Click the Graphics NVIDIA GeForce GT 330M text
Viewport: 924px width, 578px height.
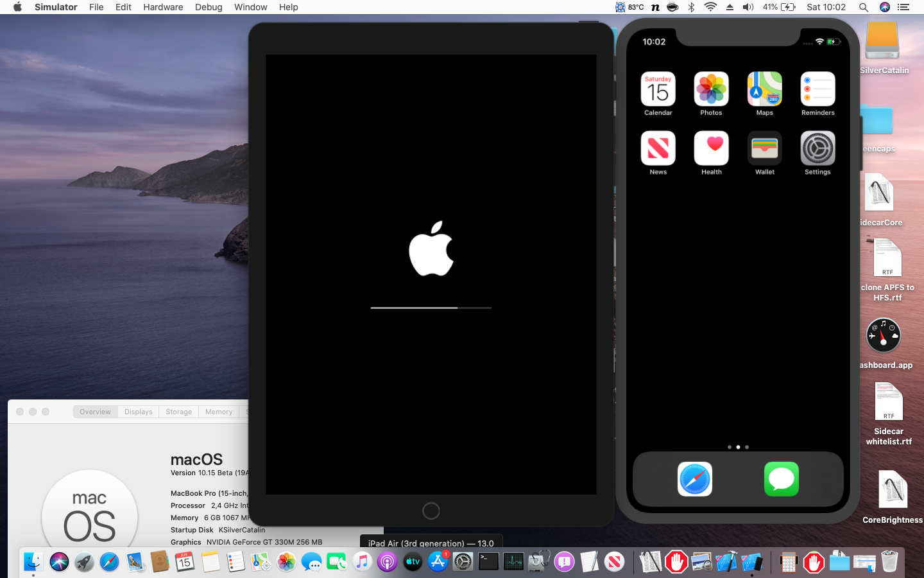[x=246, y=542]
